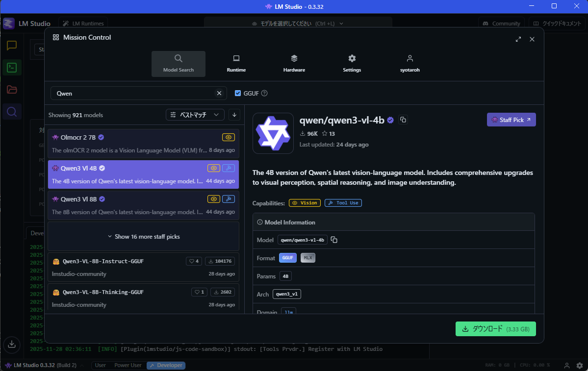
Task: Click the Showing 921 models text
Action: tap(76, 115)
